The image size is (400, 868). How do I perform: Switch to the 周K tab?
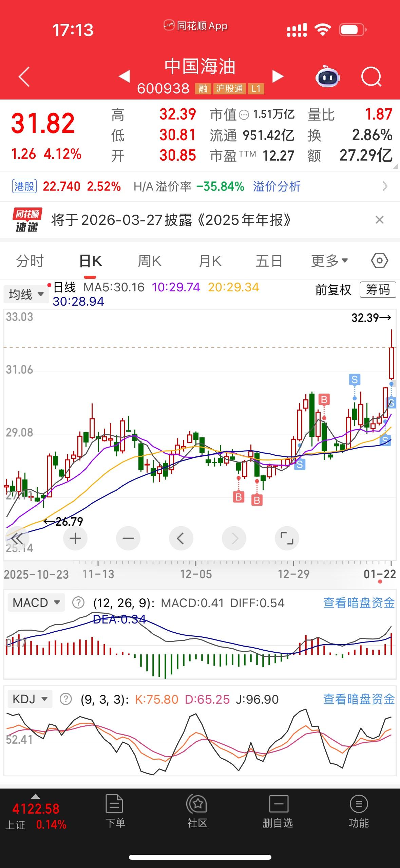[x=150, y=261]
